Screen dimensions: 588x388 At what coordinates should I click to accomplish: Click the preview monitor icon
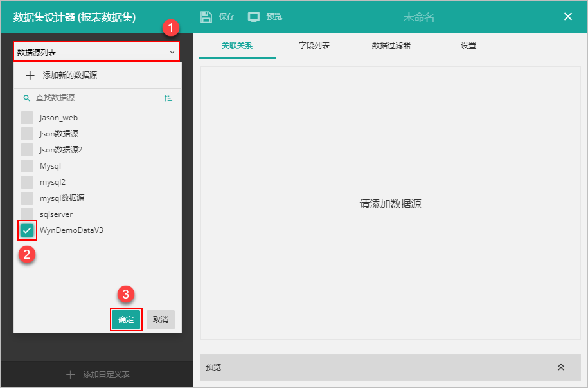pyautogui.click(x=254, y=17)
